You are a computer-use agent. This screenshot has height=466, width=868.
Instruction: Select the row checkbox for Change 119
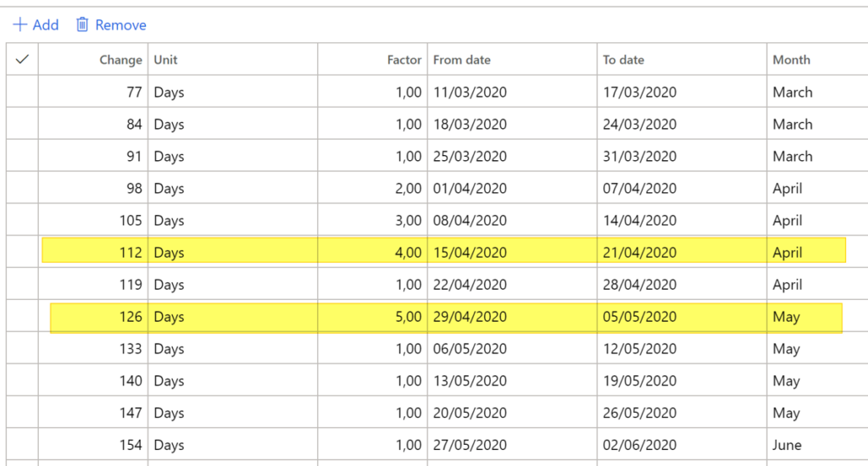click(22, 285)
